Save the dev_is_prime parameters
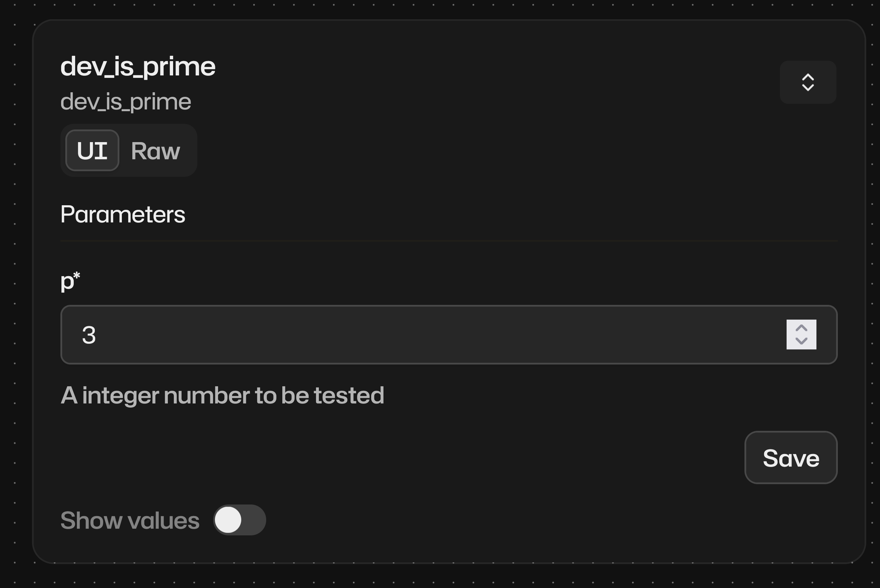Screen dimensions: 880x588 tap(790, 458)
